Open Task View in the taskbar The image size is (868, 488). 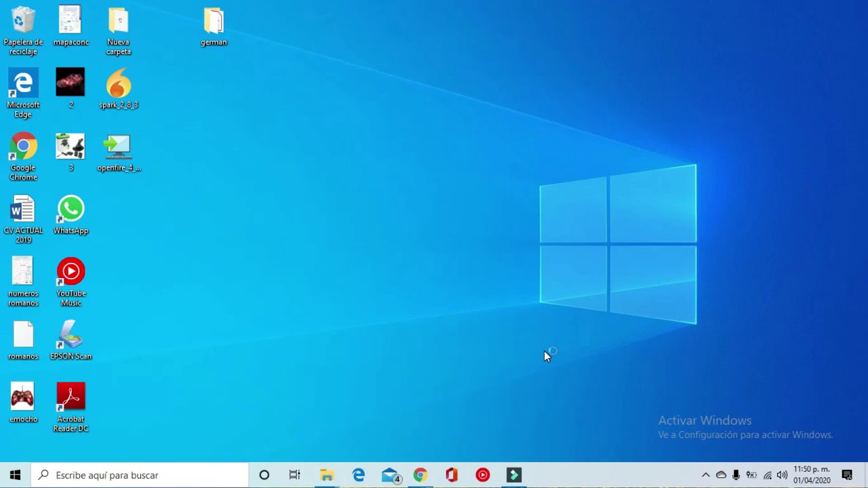[x=294, y=475]
